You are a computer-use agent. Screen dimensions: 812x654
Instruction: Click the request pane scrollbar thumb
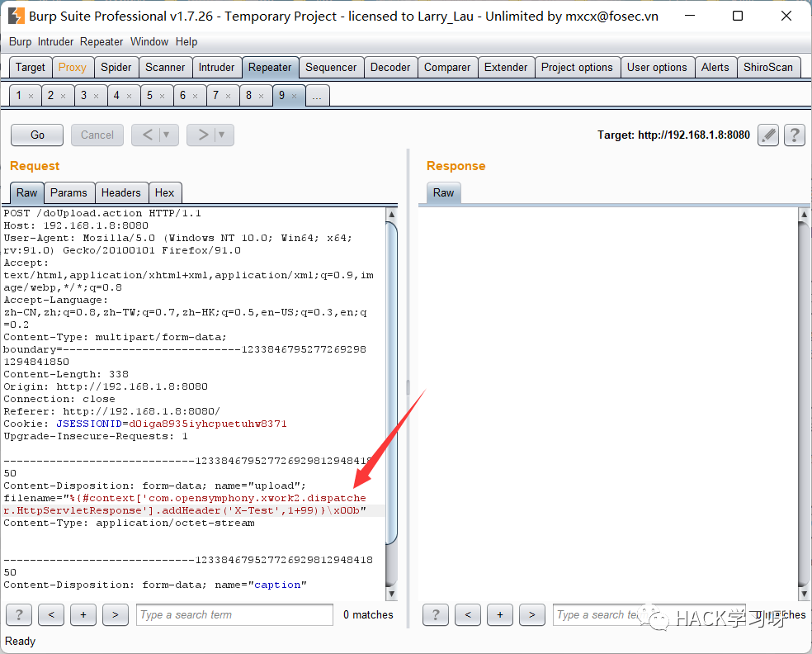tap(391, 383)
